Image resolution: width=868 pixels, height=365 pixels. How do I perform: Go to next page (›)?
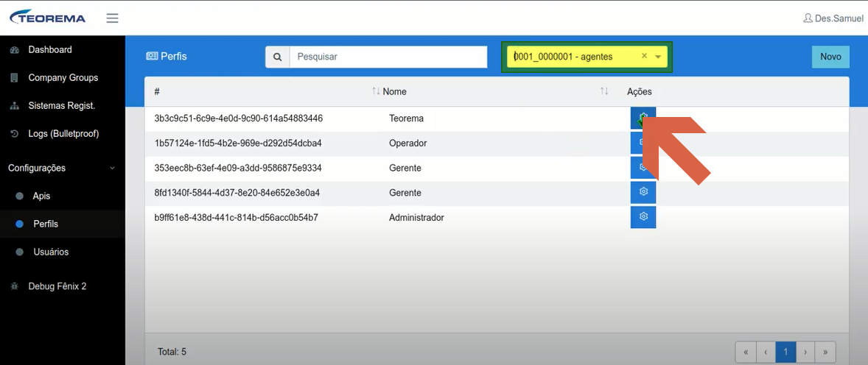click(x=805, y=352)
